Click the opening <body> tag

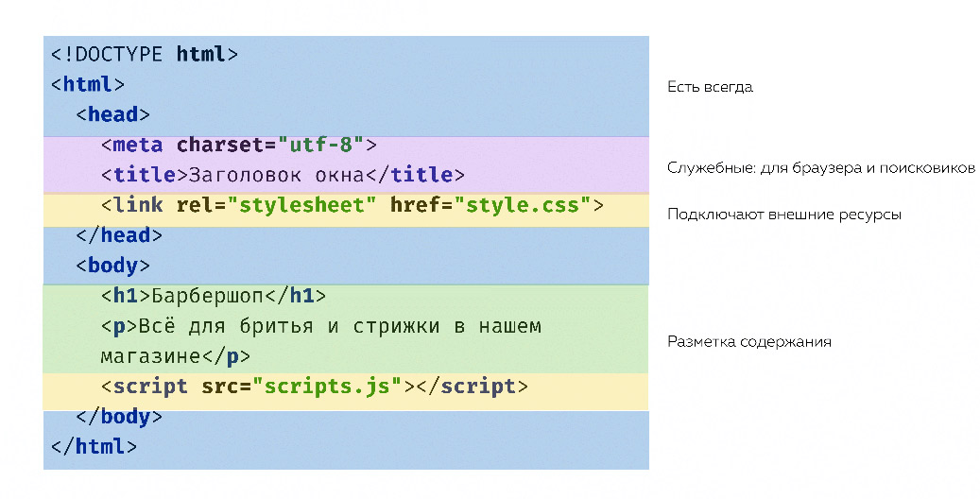pos(112,266)
